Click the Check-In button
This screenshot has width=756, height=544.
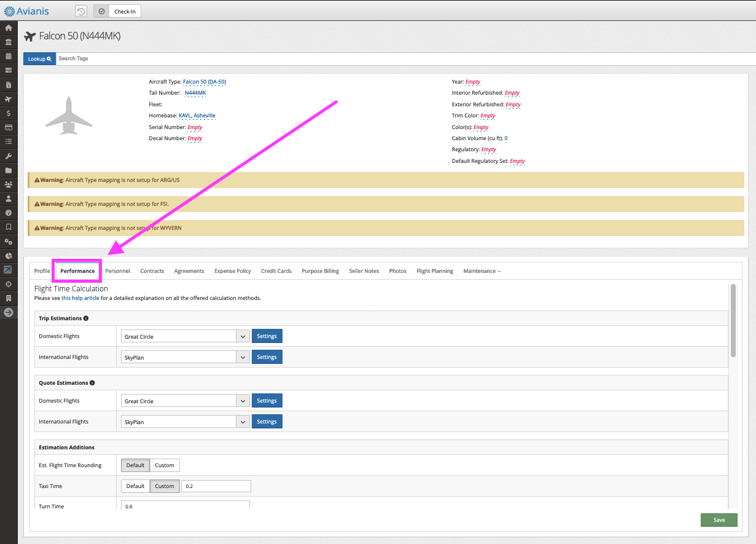tap(117, 11)
